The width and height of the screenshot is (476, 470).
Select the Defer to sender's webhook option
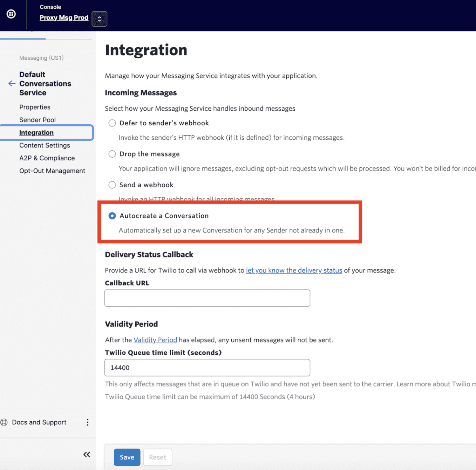112,123
